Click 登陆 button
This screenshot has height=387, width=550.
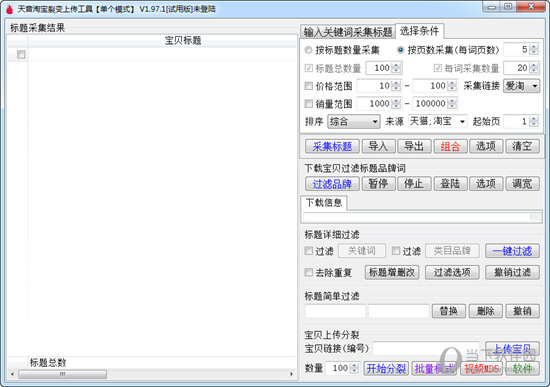coord(450,184)
